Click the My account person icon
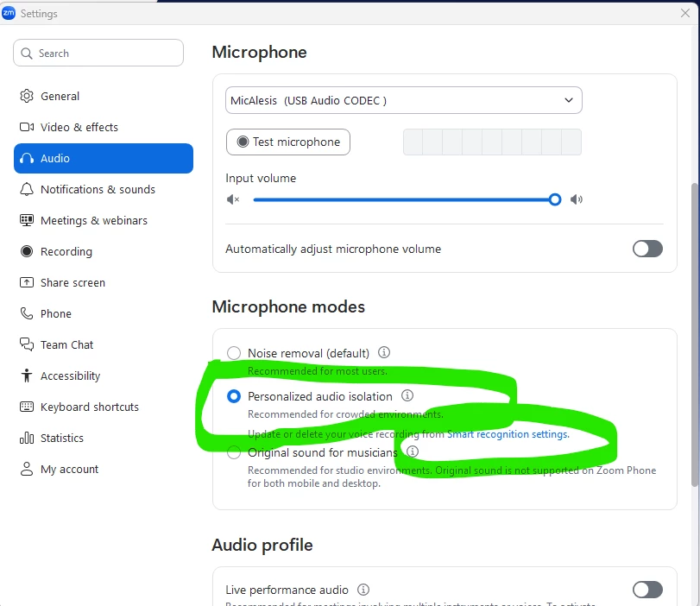Image resolution: width=700 pixels, height=606 pixels. tap(27, 469)
